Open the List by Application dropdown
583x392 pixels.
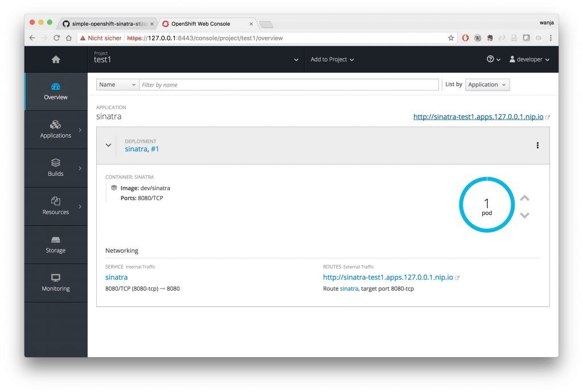click(487, 85)
